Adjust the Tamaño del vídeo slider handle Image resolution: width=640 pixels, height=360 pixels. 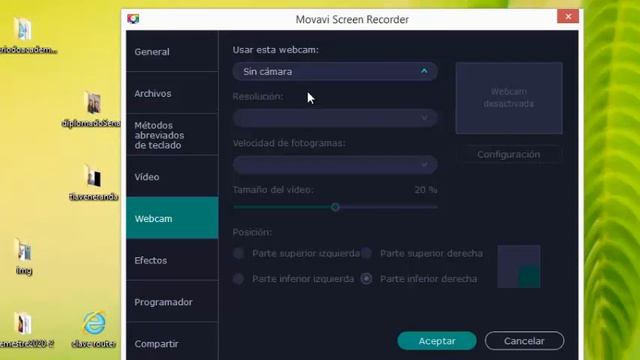[336, 207]
